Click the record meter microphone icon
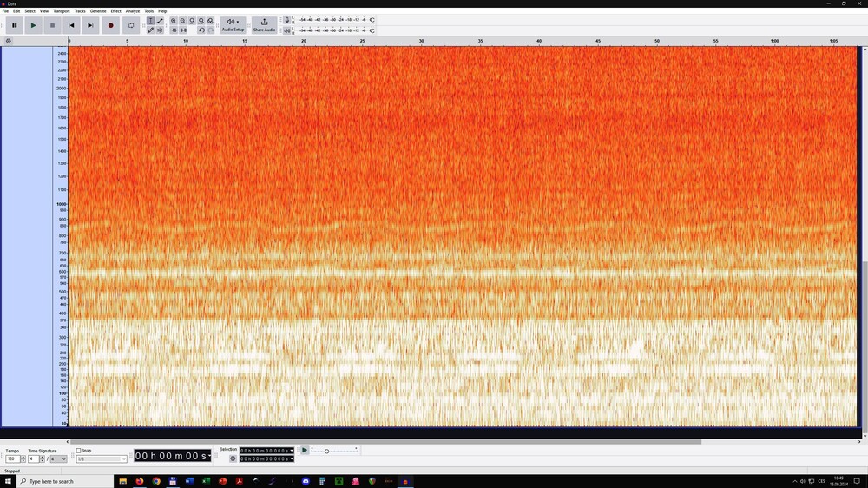This screenshot has width=868, height=488. [x=287, y=20]
